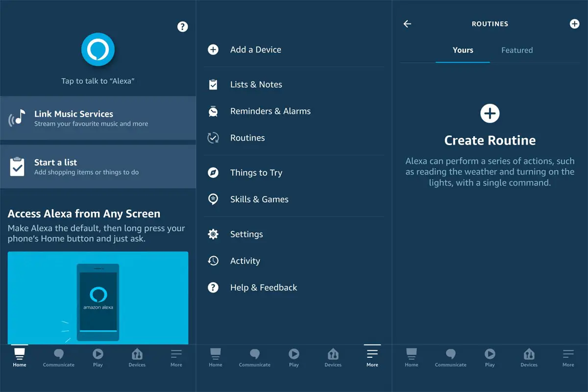Click the clipboard checkmark icon beside Start a list
This screenshot has height=392, width=588.
tap(17, 167)
